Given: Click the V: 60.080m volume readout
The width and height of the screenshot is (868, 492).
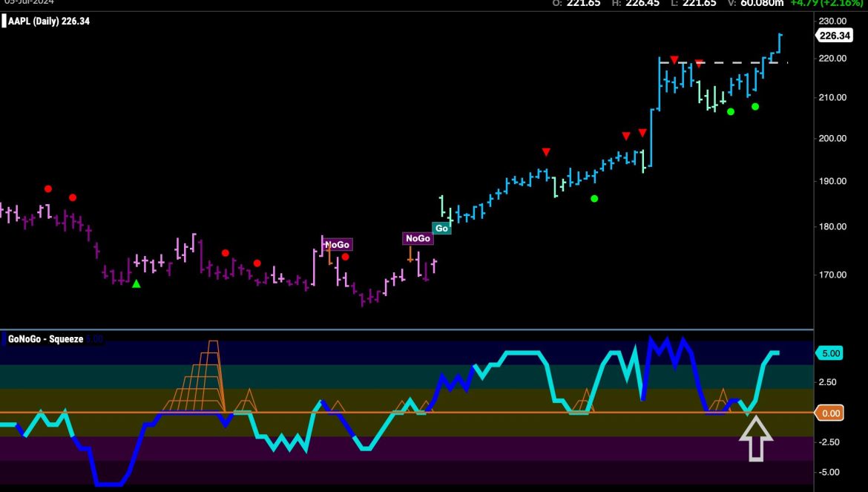Looking at the screenshot, I should pyautogui.click(x=756, y=3).
